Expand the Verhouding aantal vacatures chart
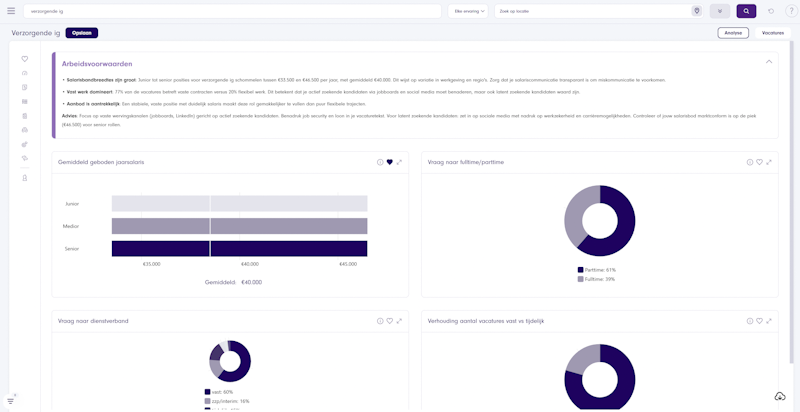 (x=769, y=321)
